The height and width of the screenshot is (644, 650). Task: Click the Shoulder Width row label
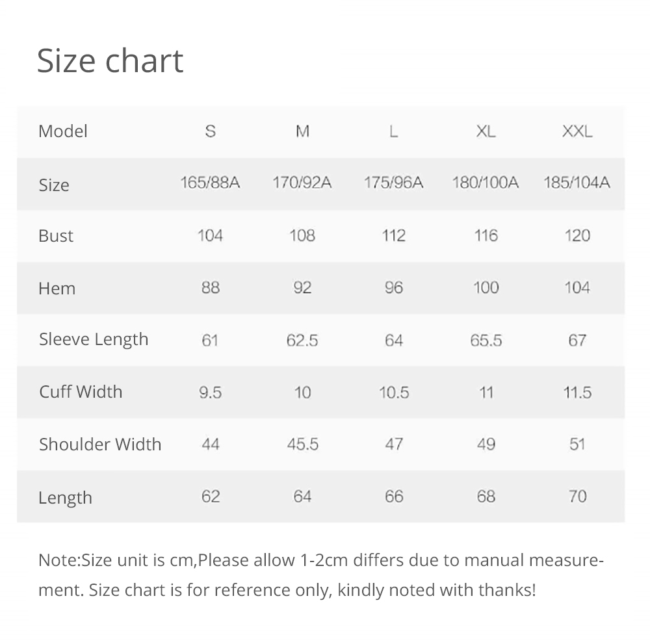point(100,444)
